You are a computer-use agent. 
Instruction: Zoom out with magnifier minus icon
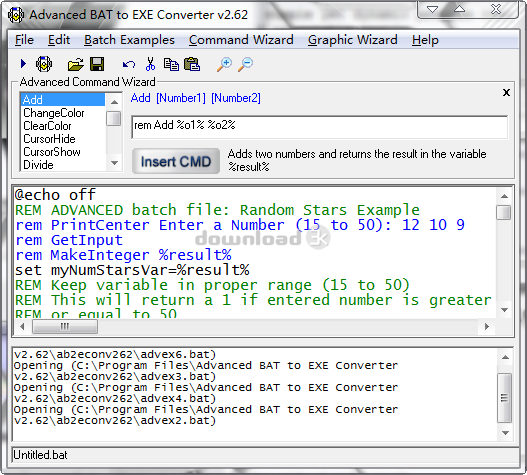coord(245,64)
